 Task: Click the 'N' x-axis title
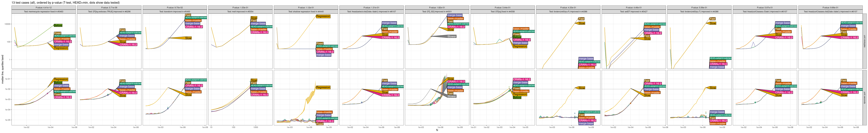437,130
